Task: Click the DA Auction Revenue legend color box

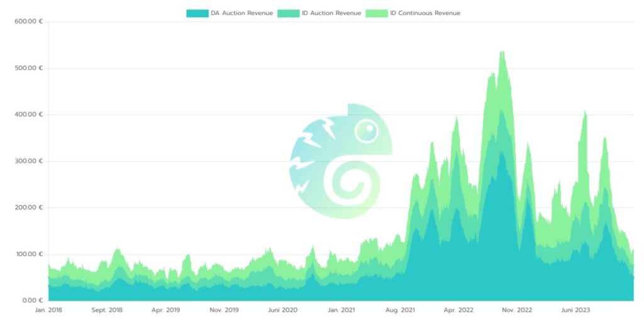Action: 197,13
